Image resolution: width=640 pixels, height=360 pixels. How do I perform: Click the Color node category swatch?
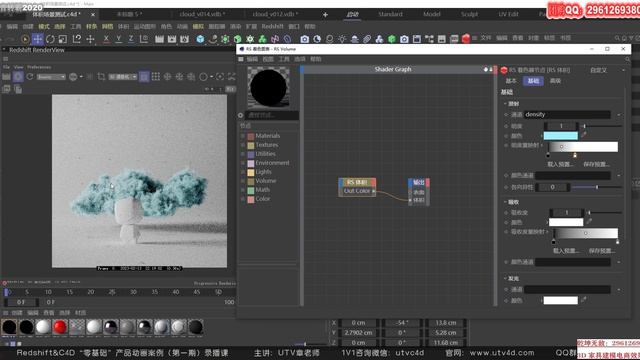pyautogui.click(x=251, y=199)
